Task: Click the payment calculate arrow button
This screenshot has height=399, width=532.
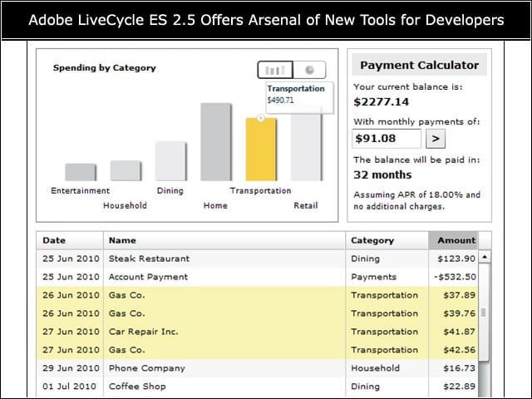Action: tap(436, 139)
